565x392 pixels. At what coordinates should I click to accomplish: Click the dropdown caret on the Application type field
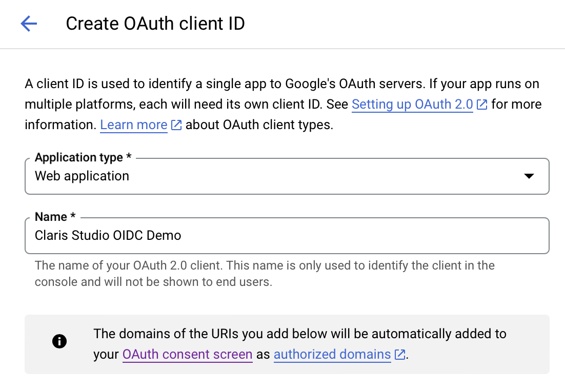529,176
